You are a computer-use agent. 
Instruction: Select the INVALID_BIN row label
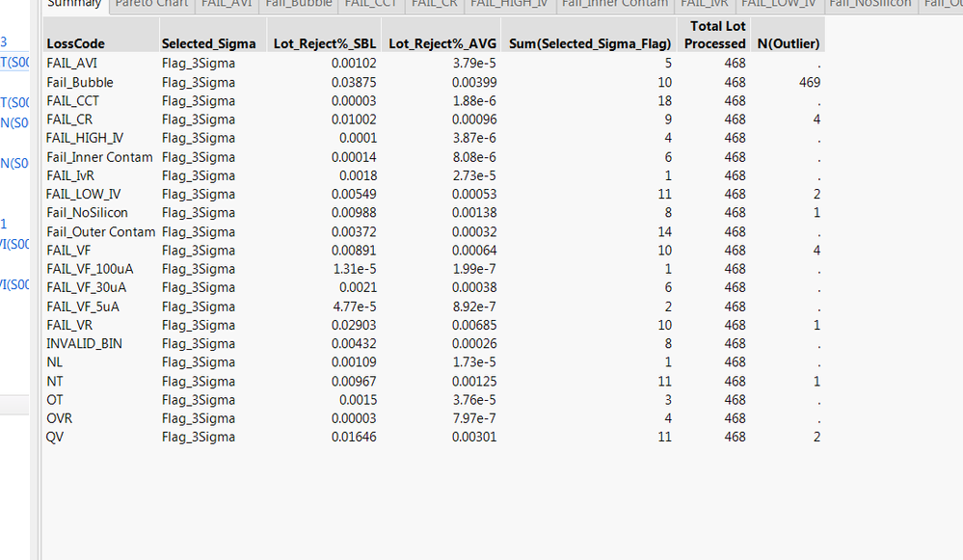84,343
